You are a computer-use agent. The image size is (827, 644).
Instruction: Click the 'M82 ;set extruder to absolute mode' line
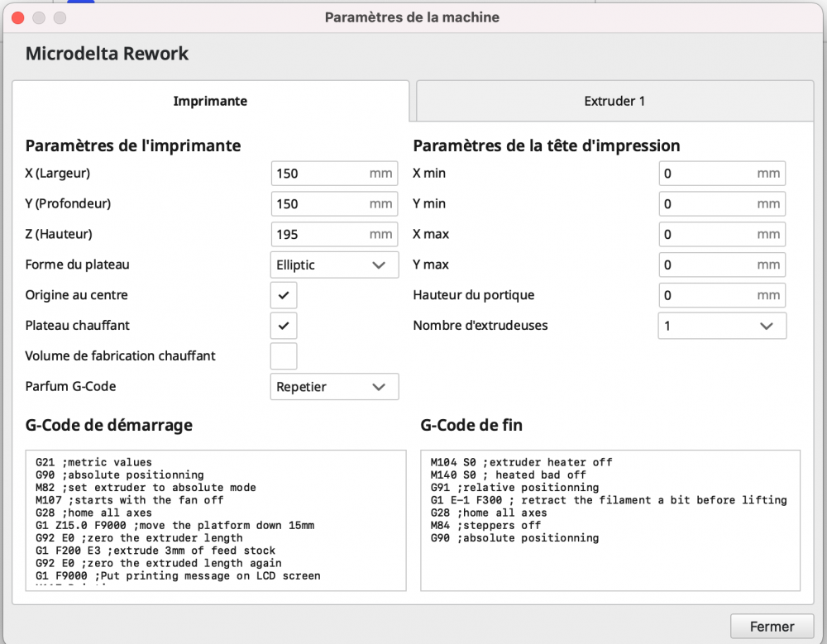tap(146, 488)
